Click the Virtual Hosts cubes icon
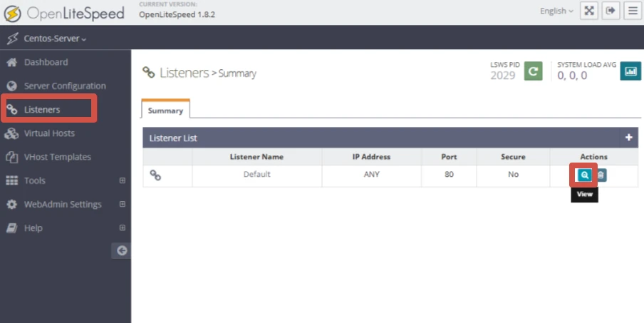The width and height of the screenshot is (644, 323). [x=11, y=133]
